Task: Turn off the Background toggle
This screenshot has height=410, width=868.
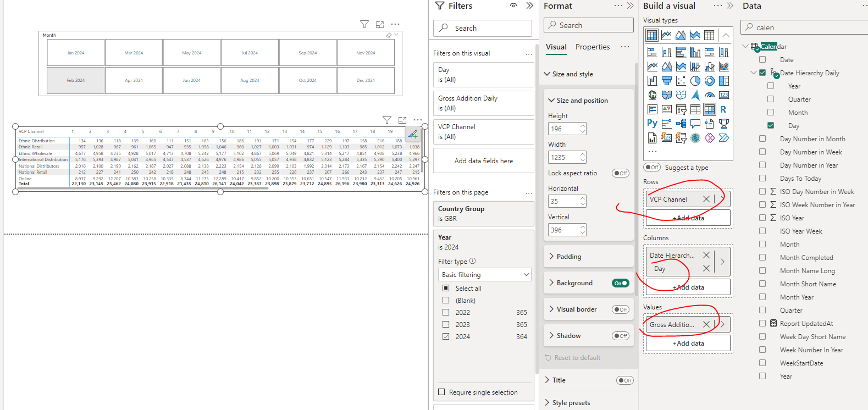Action: [x=621, y=283]
